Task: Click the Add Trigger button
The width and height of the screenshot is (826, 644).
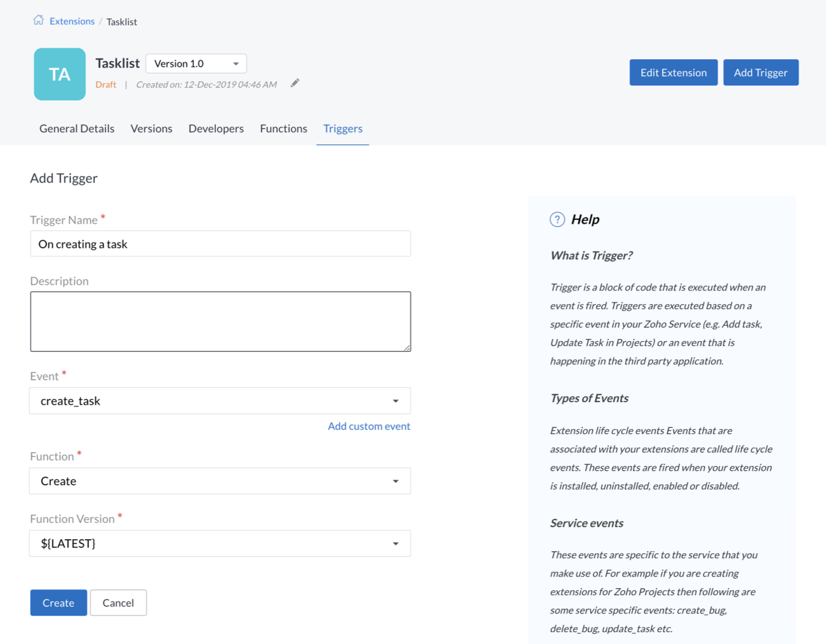Action: 761,72
